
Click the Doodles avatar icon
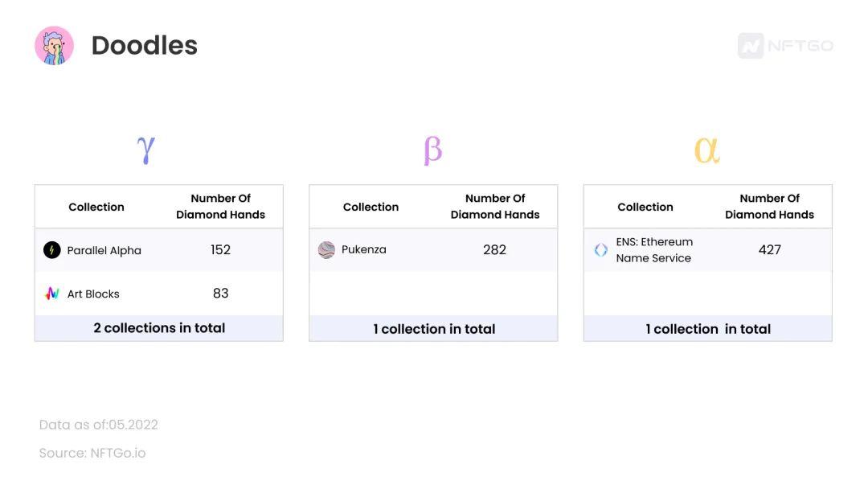[x=54, y=46]
